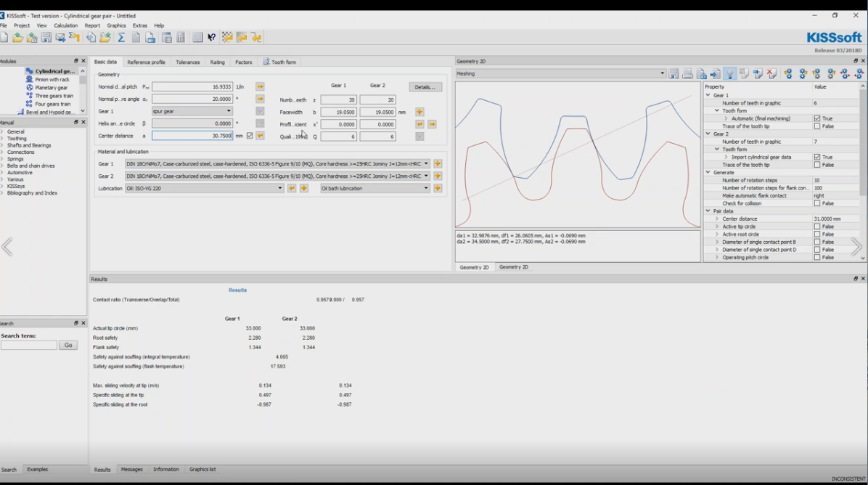Click the Details... button
The image size is (868, 485).
(x=425, y=87)
